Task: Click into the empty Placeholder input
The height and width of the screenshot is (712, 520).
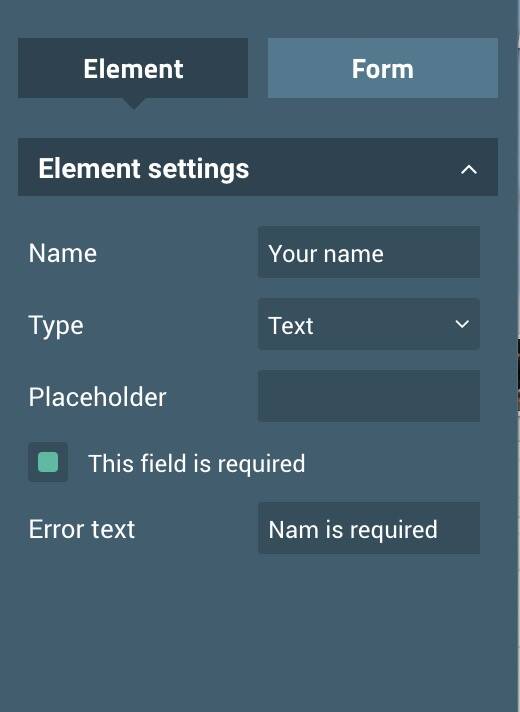Action: (x=369, y=396)
